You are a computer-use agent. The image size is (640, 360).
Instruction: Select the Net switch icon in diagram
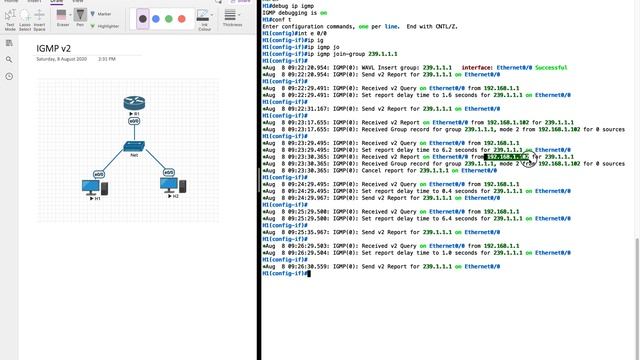pos(134,146)
